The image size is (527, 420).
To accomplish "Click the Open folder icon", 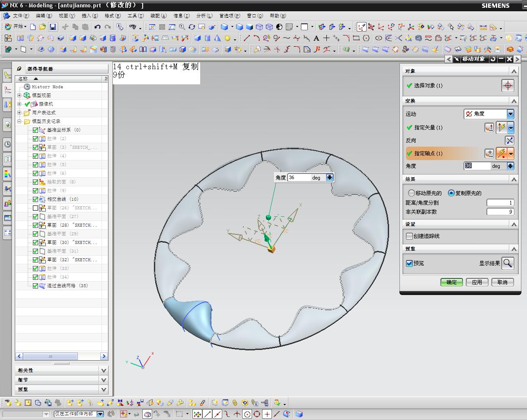I will coord(42,27).
